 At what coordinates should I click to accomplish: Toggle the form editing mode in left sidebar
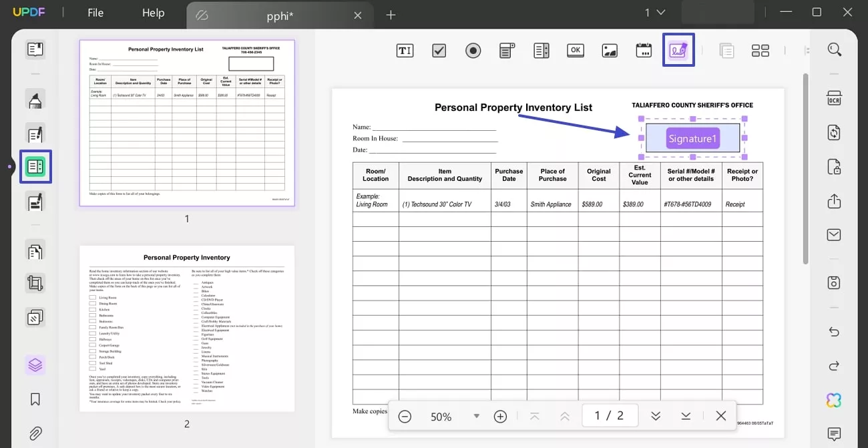tap(35, 166)
